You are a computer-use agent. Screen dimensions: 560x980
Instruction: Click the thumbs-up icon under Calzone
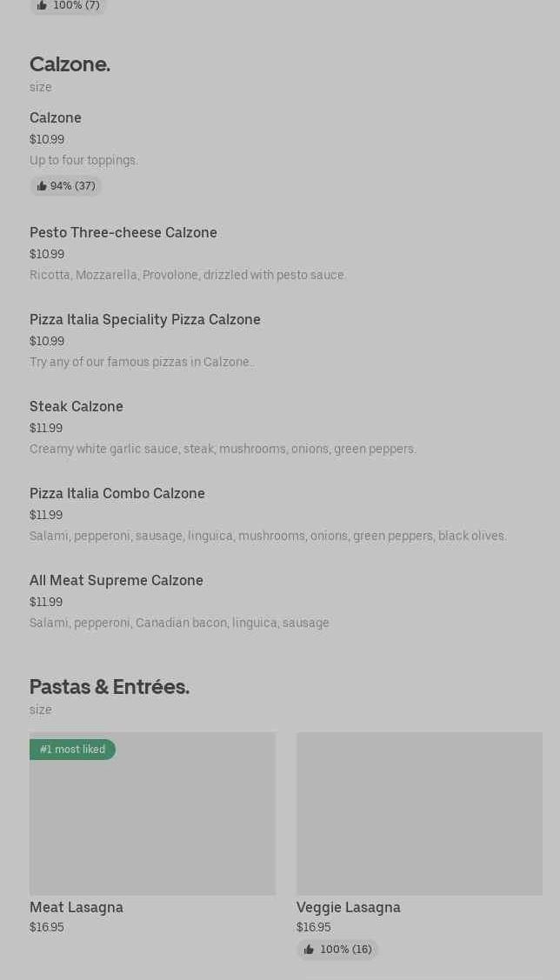(42, 186)
